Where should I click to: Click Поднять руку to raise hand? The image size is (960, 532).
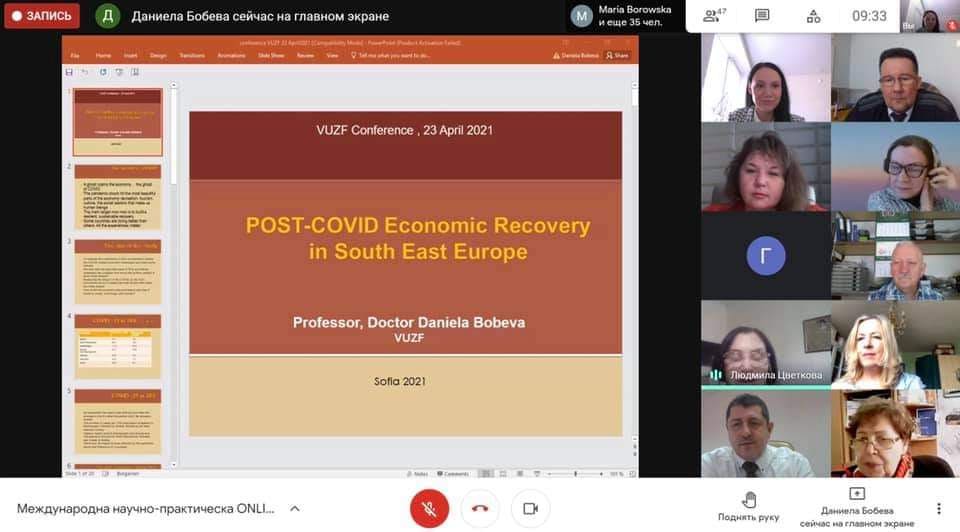point(748,507)
